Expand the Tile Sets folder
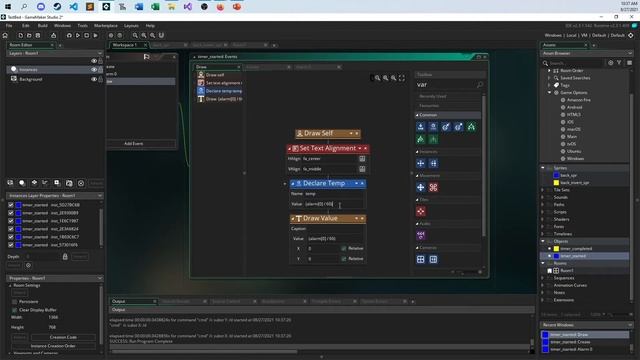Image resolution: width=640 pixels, height=360 pixels. [543, 190]
